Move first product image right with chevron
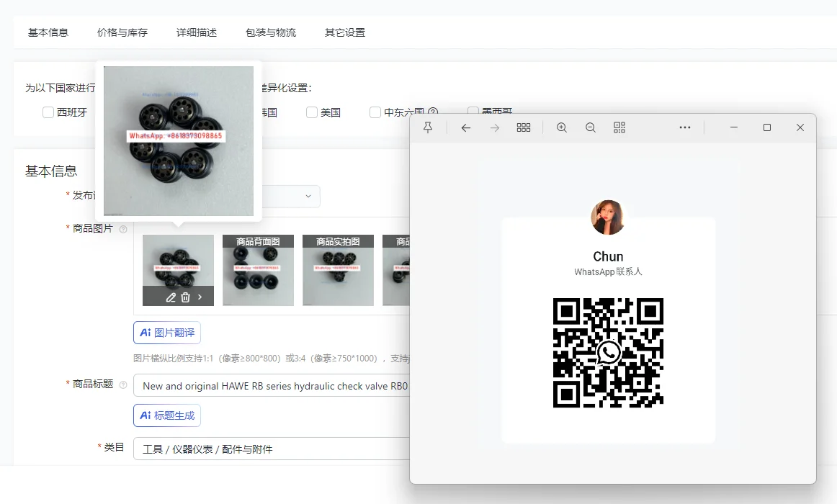Image resolution: width=837 pixels, height=504 pixels. tap(200, 297)
